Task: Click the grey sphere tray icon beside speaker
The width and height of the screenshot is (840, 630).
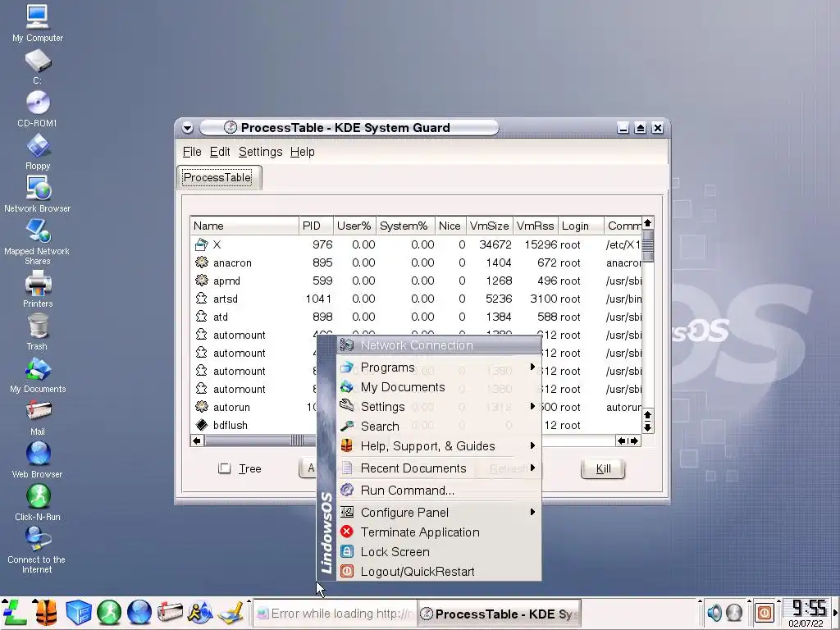Action: [x=734, y=612]
